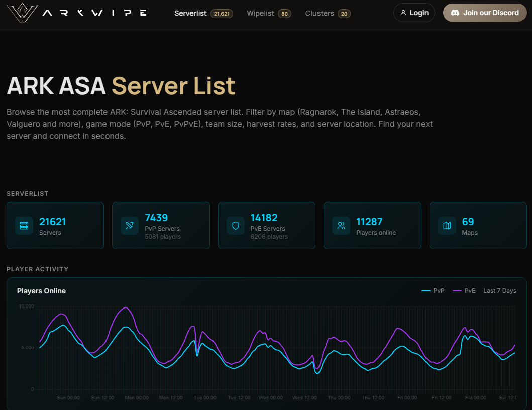Click the 14182 PvE Servers count

pyautogui.click(x=264, y=218)
